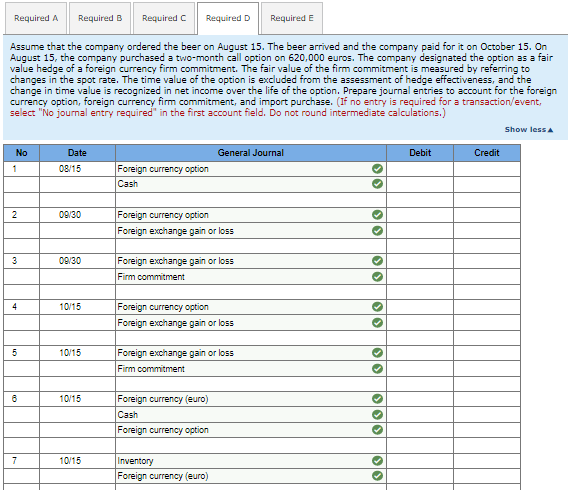Screen dimensions: 568x491
Task: Click green checkmark beside Inventory entry
Action: 377,461
